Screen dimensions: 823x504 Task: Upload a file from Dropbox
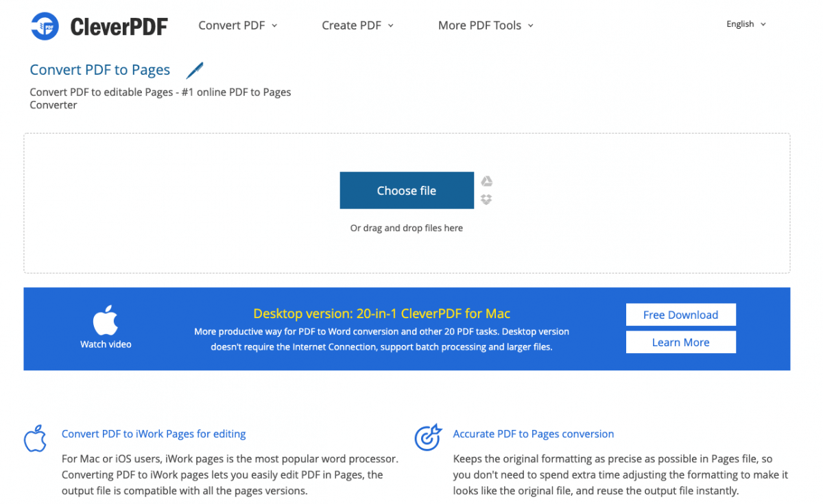pos(487,200)
